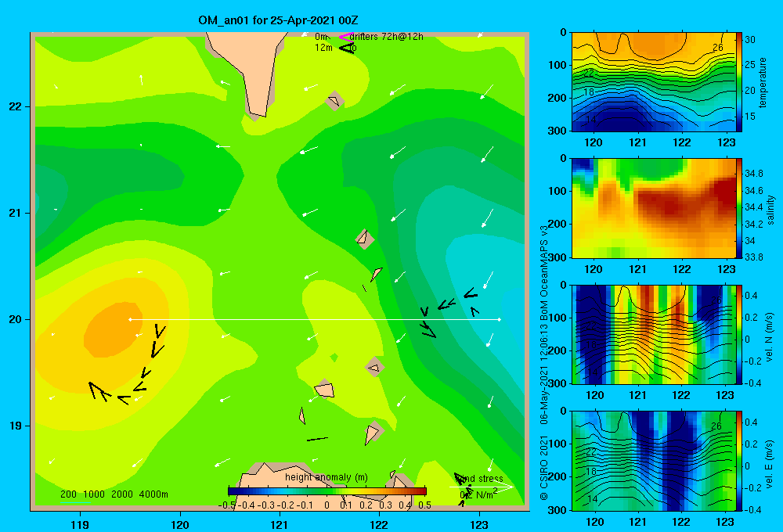Open the northward velocity section panel

[653, 334]
